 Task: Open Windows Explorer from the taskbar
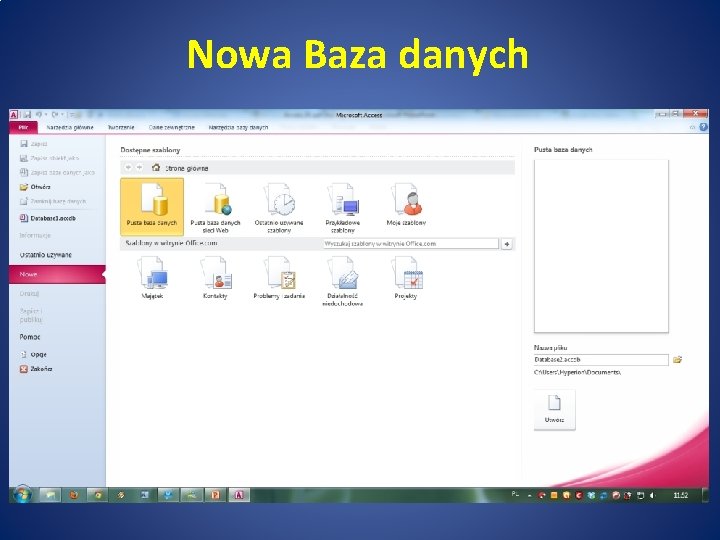50,495
